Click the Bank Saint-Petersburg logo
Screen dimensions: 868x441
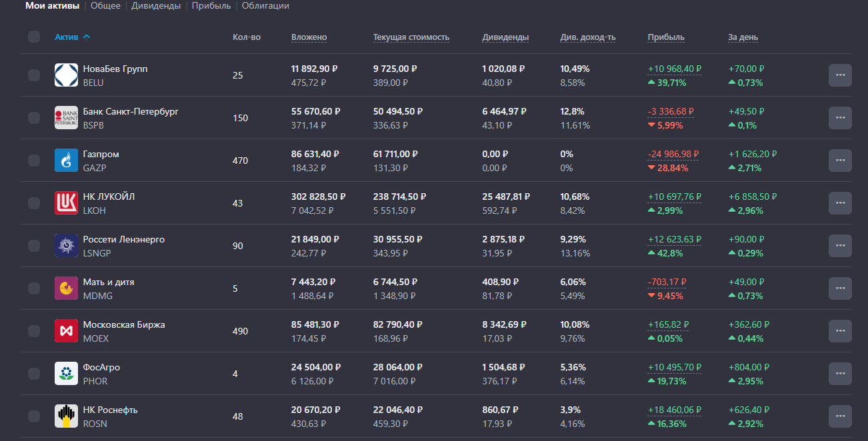coord(67,118)
